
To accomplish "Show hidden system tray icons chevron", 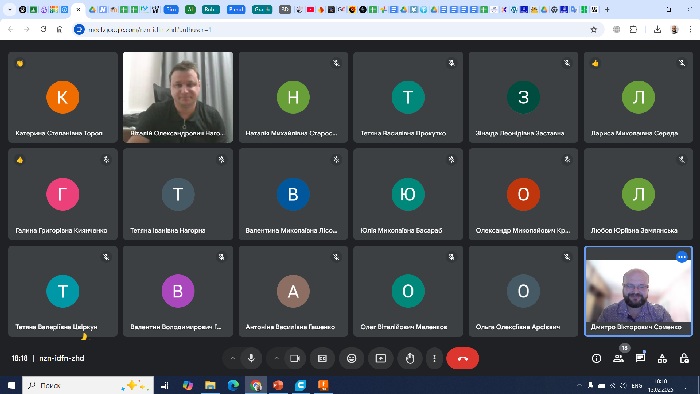I will [579, 385].
